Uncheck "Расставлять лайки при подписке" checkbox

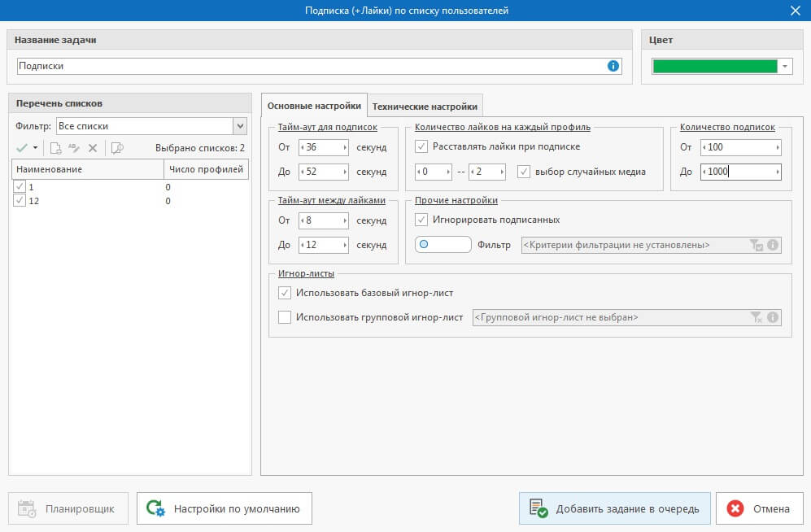pos(421,147)
